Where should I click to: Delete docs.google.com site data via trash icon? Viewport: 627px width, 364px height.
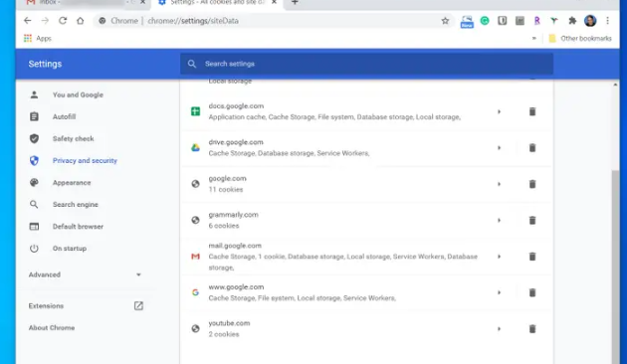pyautogui.click(x=532, y=111)
